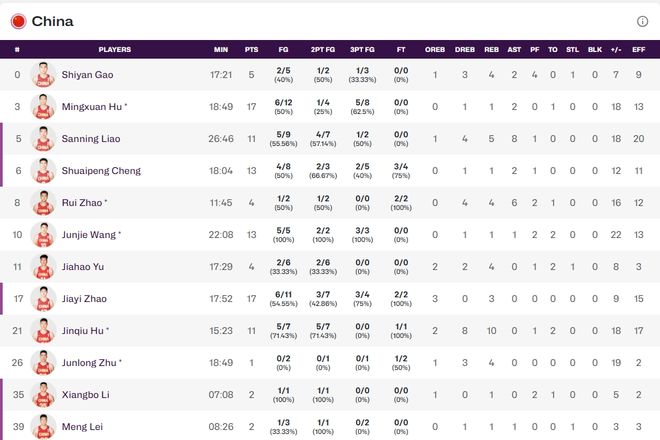Select Sanning Liao's profile picture

43,139
